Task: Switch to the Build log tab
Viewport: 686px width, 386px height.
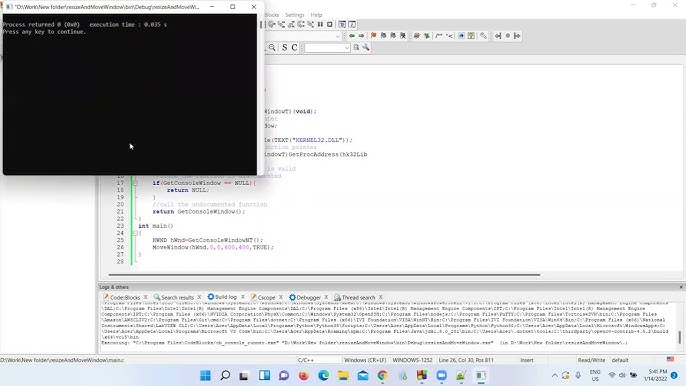Action: (222, 297)
